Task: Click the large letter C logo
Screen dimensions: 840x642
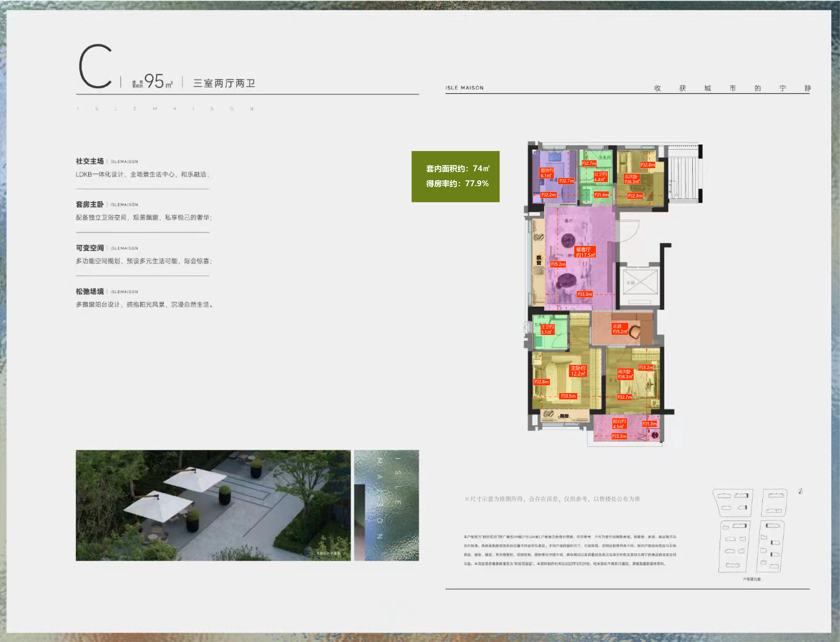Action: pos(96,67)
